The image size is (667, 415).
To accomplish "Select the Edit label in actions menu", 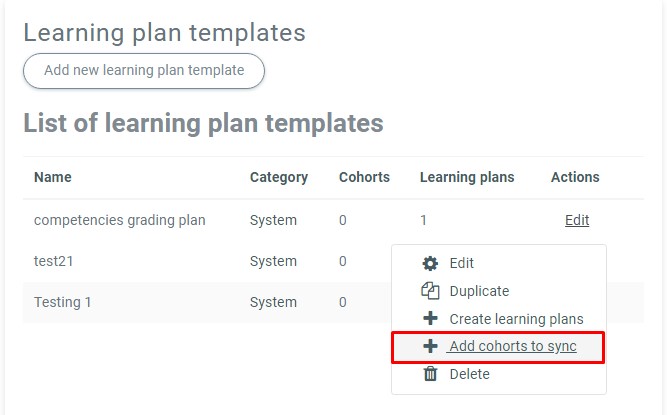I will 462,264.
